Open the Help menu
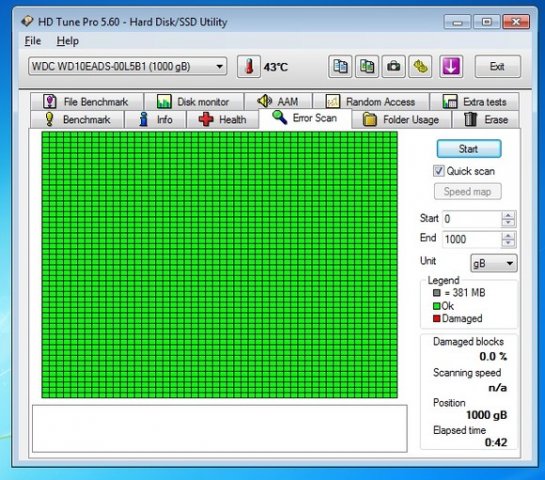Image resolution: width=545 pixels, height=480 pixels. point(67,41)
